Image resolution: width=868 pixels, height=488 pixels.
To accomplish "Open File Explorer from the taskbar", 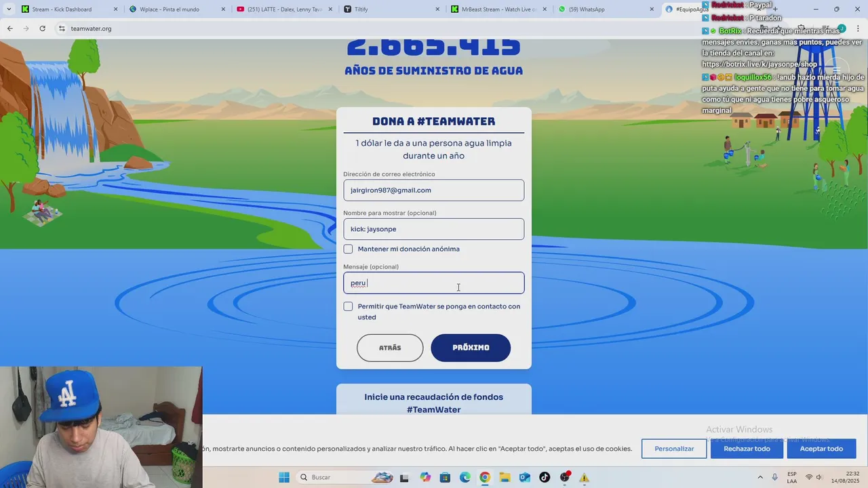I will (x=505, y=477).
